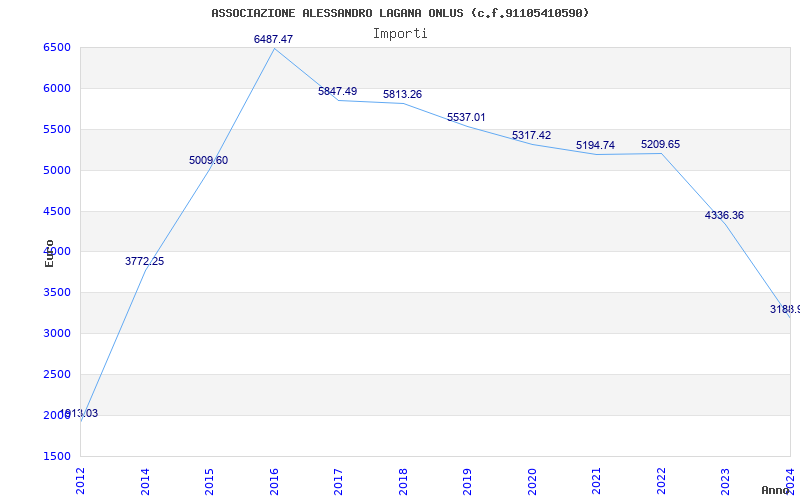Image resolution: width=800 pixels, height=500 pixels.
Task: Select the 5813.26 data label
Action: pyautogui.click(x=403, y=94)
